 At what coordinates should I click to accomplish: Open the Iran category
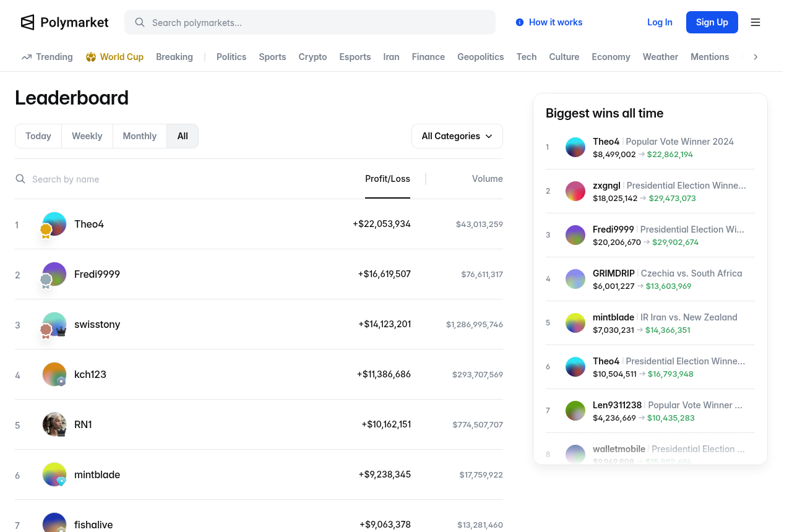391,57
